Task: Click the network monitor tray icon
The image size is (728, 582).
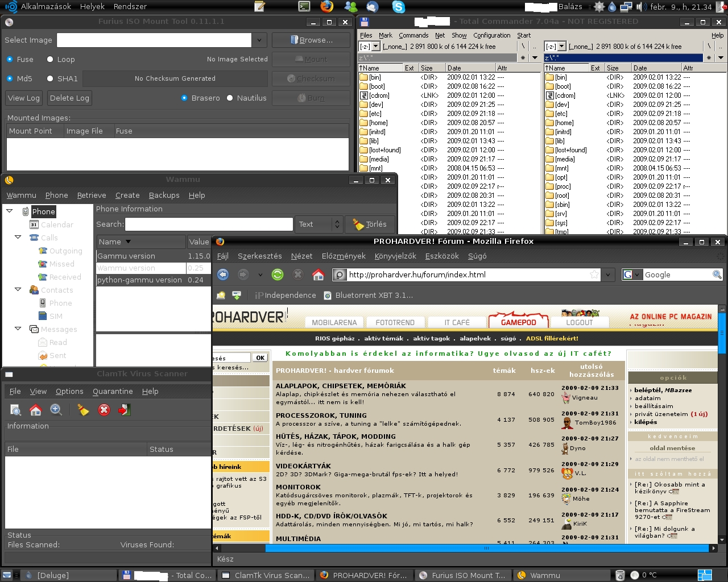Action: (x=626, y=7)
